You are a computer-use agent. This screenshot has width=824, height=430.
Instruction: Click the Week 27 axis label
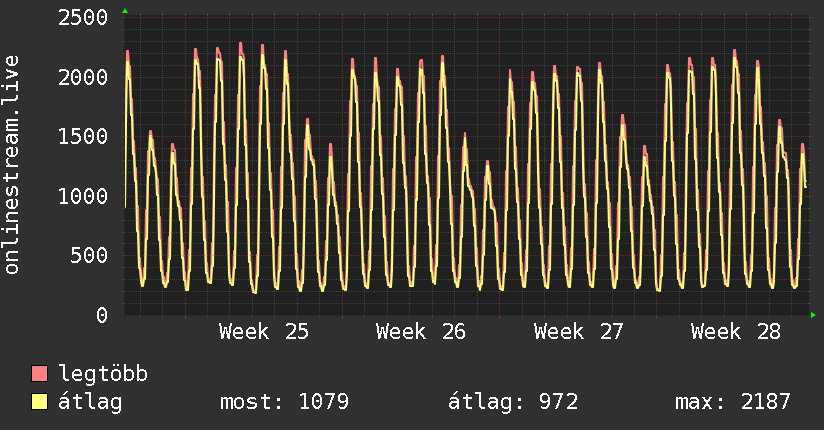[x=579, y=332]
